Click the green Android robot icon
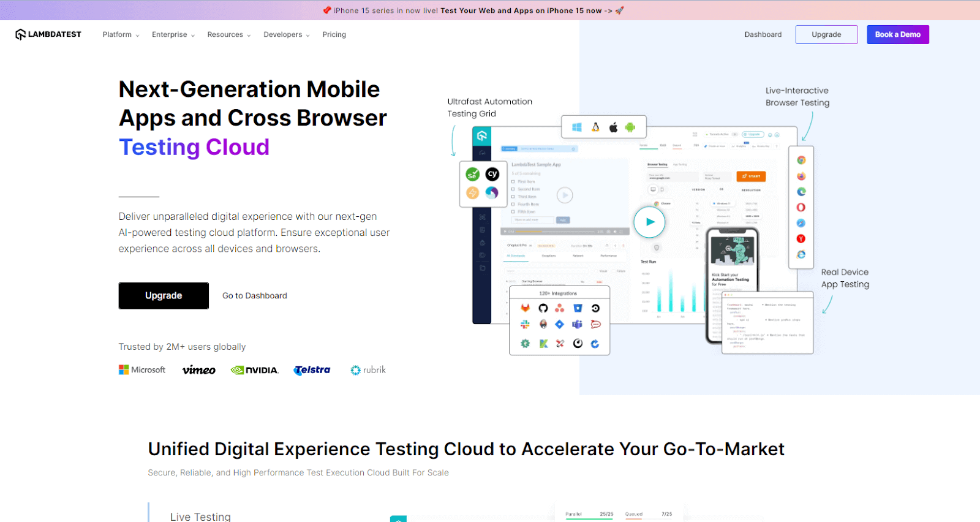Image resolution: width=980 pixels, height=522 pixels. 630,127
